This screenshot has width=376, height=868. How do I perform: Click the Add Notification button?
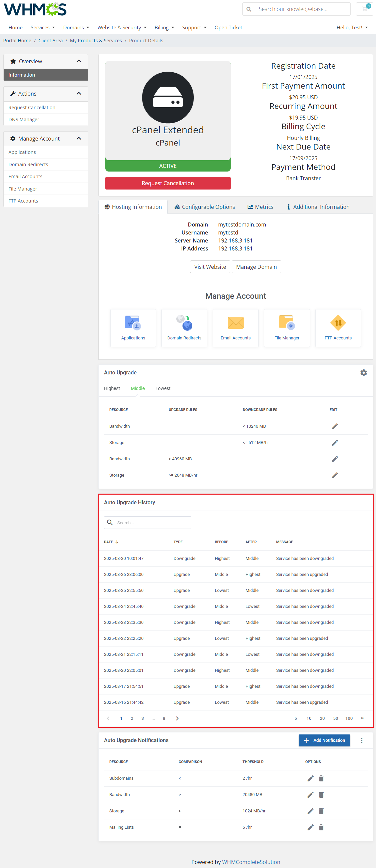(x=324, y=740)
